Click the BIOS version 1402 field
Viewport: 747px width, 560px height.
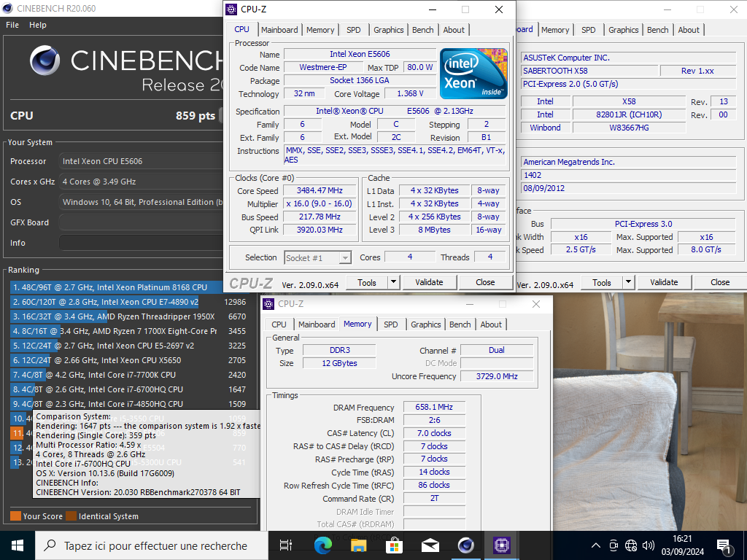(x=628, y=175)
